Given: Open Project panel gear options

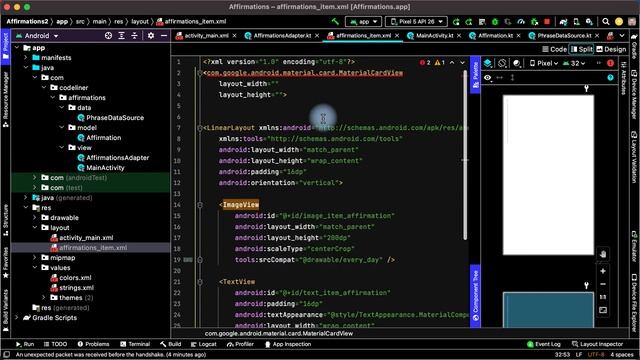Looking at the screenshot, I should tap(151, 36).
